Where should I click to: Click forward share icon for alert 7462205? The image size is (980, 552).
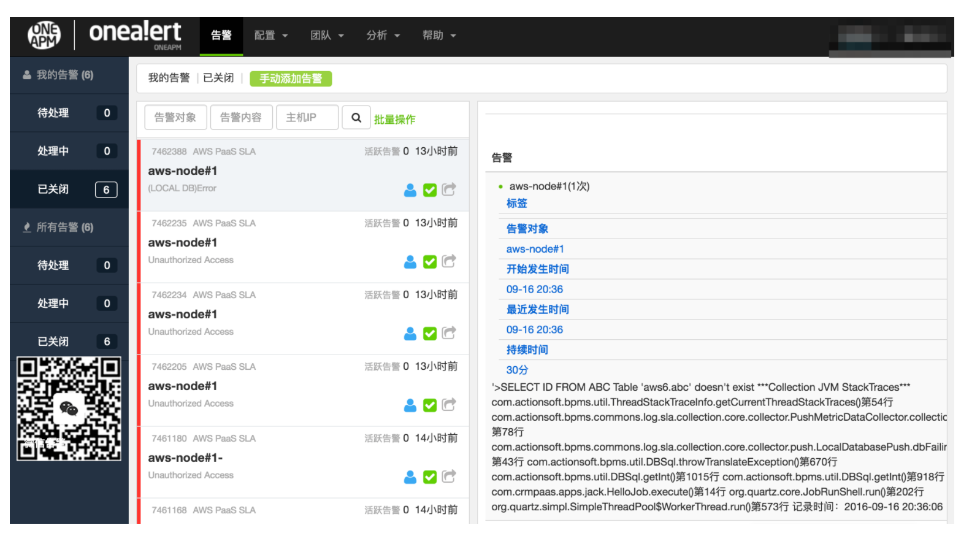[x=450, y=405]
